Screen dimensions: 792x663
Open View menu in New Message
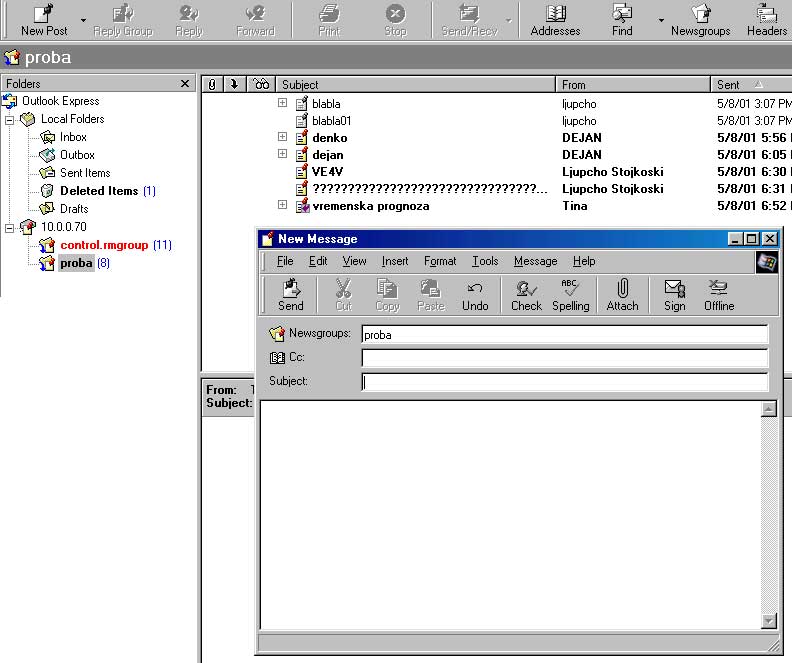click(x=354, y=261)
